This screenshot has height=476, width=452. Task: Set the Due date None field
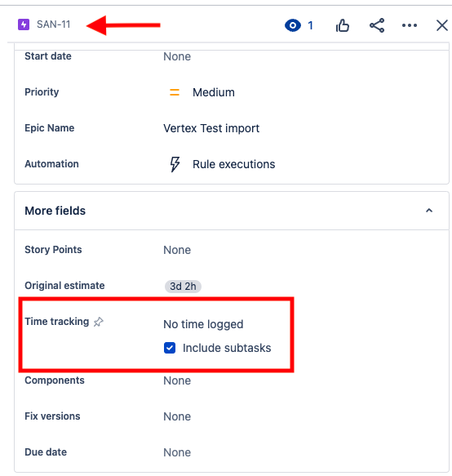[177, 452]
